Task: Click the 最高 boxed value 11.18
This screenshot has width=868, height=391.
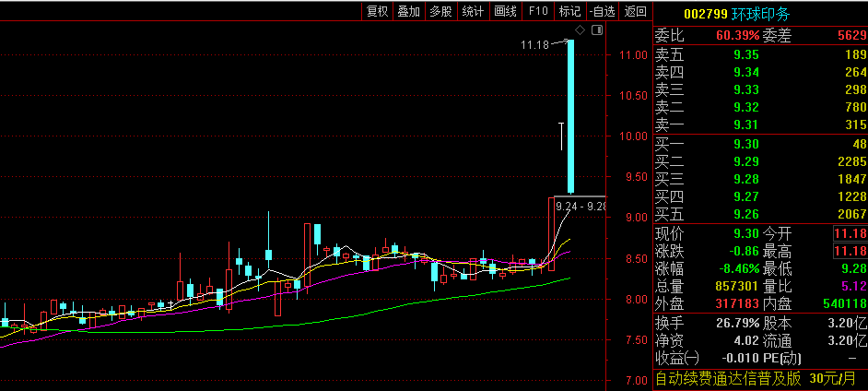Action: click(x=850, y=252)
